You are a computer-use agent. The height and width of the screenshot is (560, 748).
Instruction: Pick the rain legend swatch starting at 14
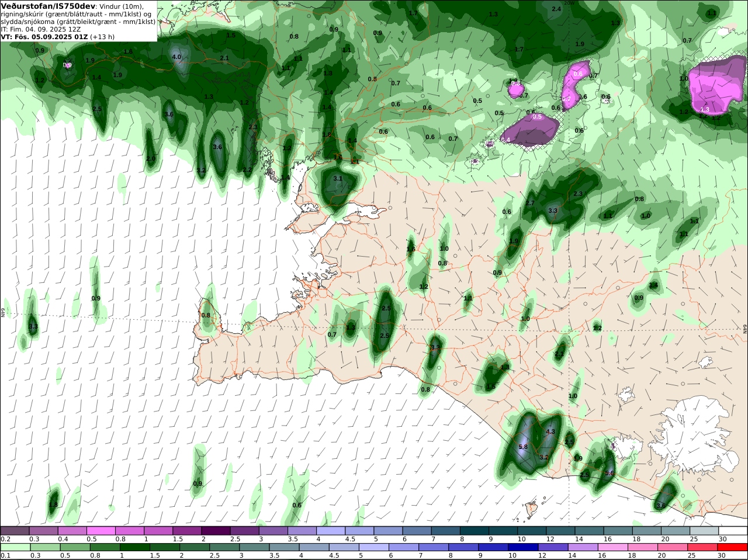[x=583, y=547]
